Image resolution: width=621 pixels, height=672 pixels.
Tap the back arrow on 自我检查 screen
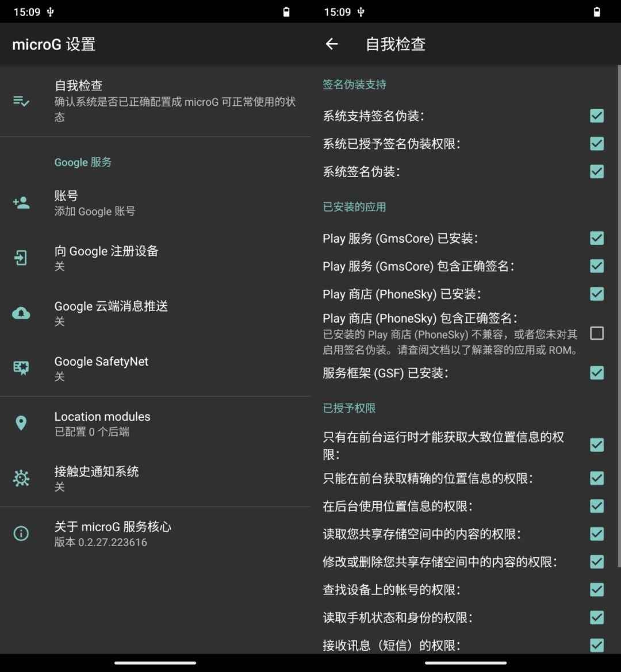[x=332, y=44]
